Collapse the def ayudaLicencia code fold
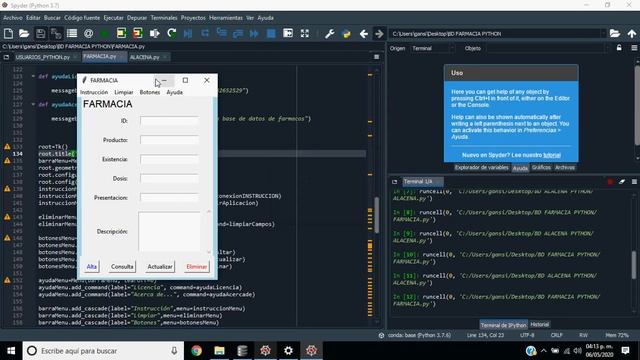The height and width of the screenshot is (360, 640). coord(33,76)
